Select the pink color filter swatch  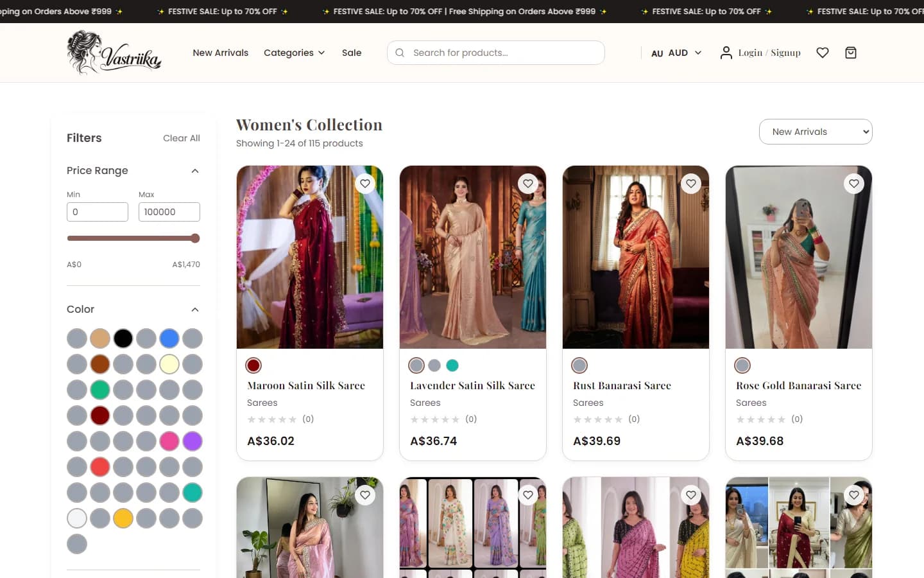(x=169, y=441)
